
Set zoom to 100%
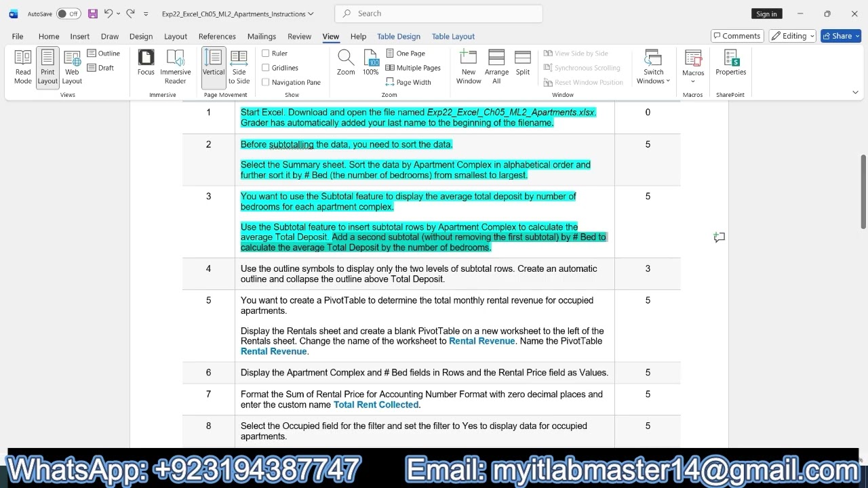pyautogui.click(x=371, y=62)
